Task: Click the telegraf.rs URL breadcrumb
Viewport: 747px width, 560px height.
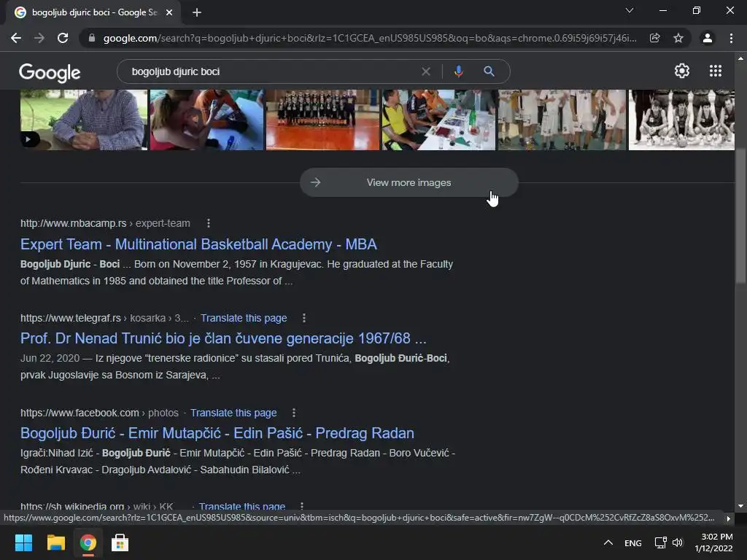Action: [104, 318]
